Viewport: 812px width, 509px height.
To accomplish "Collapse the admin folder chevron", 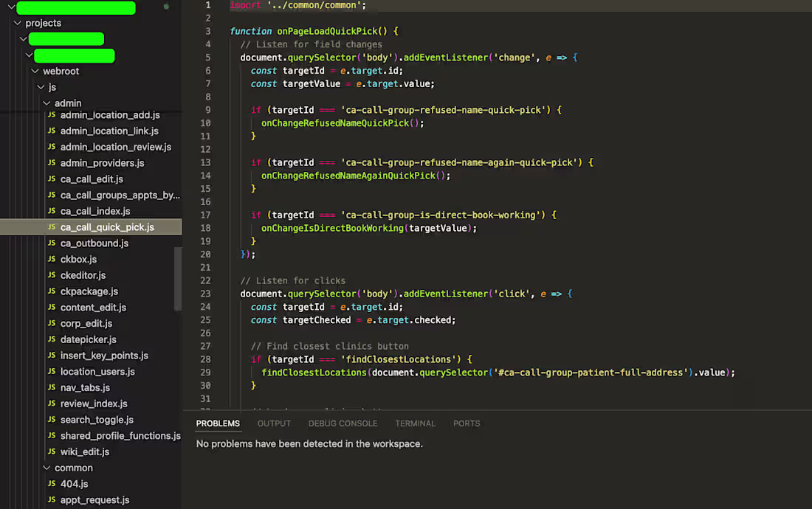I will 47,103.
